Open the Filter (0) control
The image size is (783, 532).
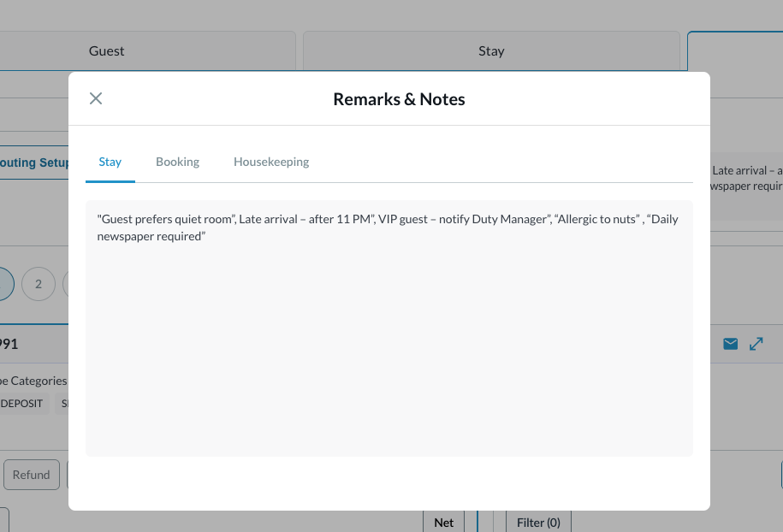538,522
